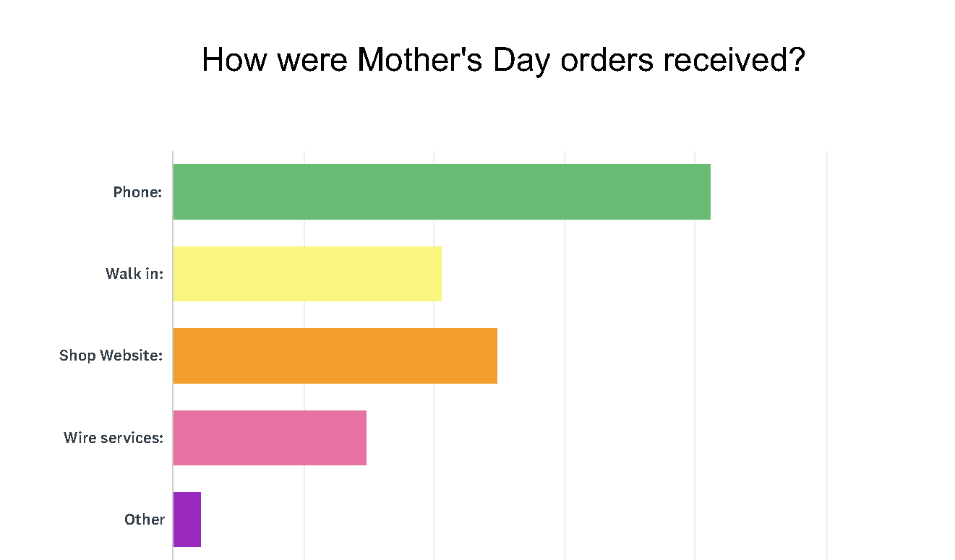Select the yellow Walk in bar
Viewport: 955px width, 560px height.
[x=307, y=274]
